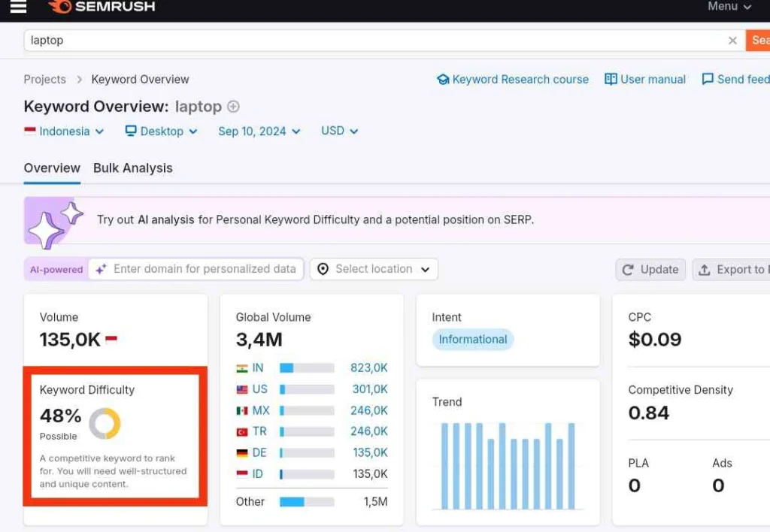
Task: Open the Menu dropdown in header
Action: tap(729, 6)
